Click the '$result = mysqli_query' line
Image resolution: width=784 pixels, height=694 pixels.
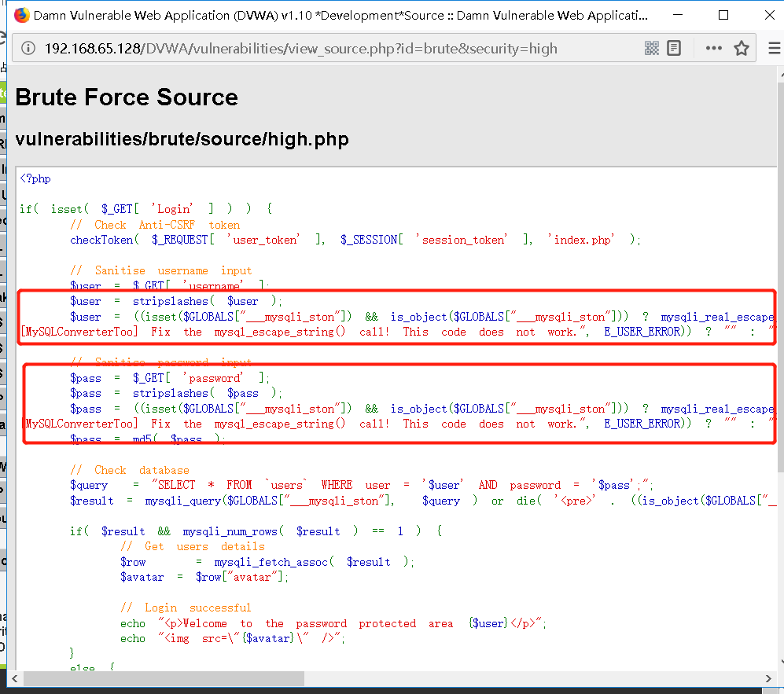[422, 501]
